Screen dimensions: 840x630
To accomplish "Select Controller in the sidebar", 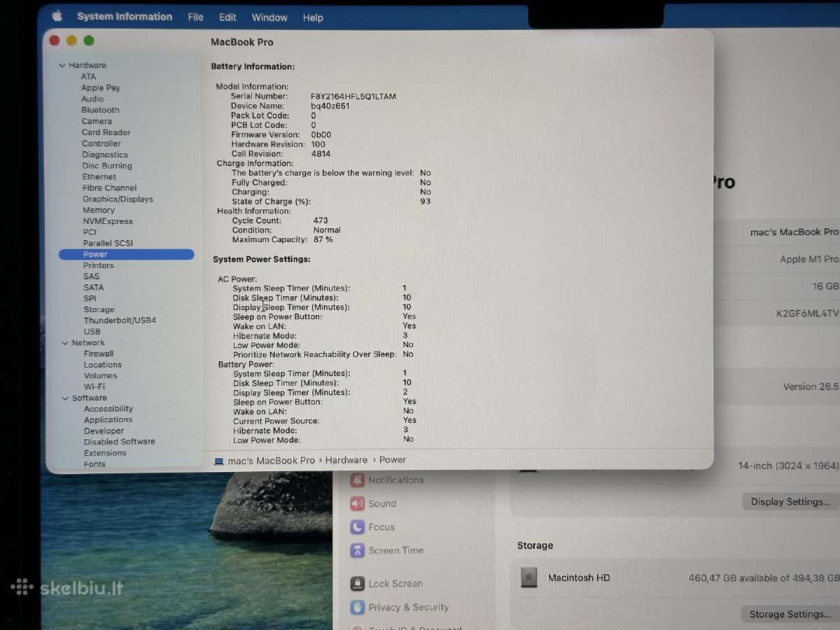I will point(101,143).
